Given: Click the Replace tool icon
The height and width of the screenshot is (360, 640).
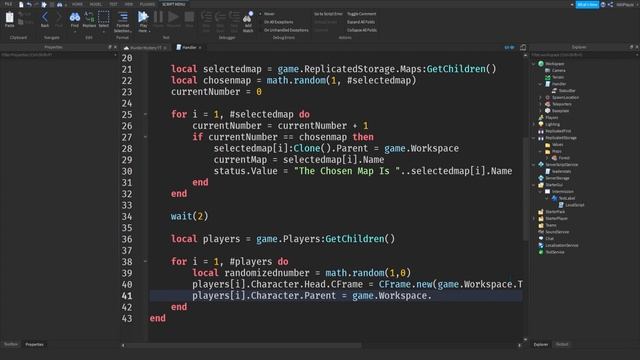Looking at the screenshot, I should [89, 17].
